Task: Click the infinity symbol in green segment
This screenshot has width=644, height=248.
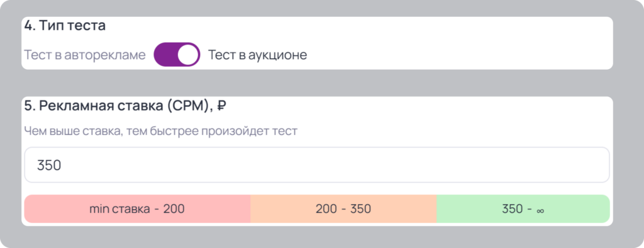Action: 540,211
